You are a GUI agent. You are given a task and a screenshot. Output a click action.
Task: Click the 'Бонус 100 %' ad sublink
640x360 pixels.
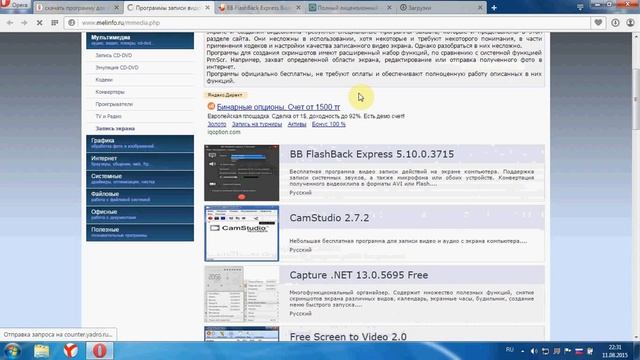tap(329, 124)
